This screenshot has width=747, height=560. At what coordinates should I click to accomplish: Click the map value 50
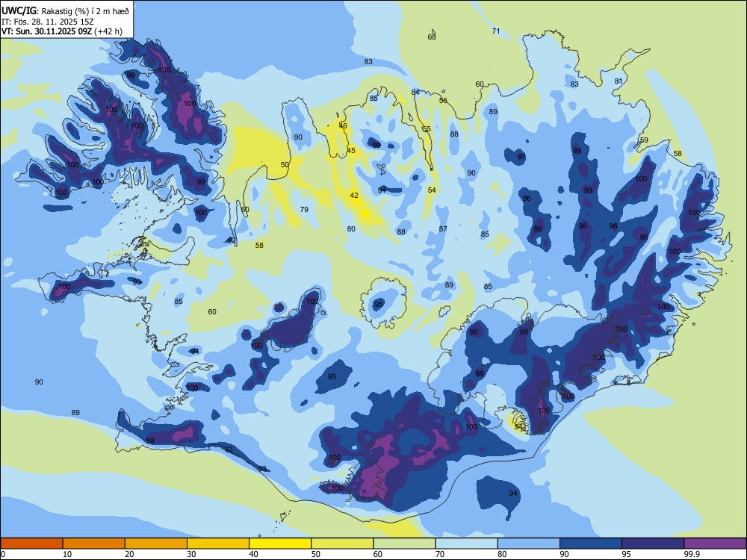pos(285,165)
